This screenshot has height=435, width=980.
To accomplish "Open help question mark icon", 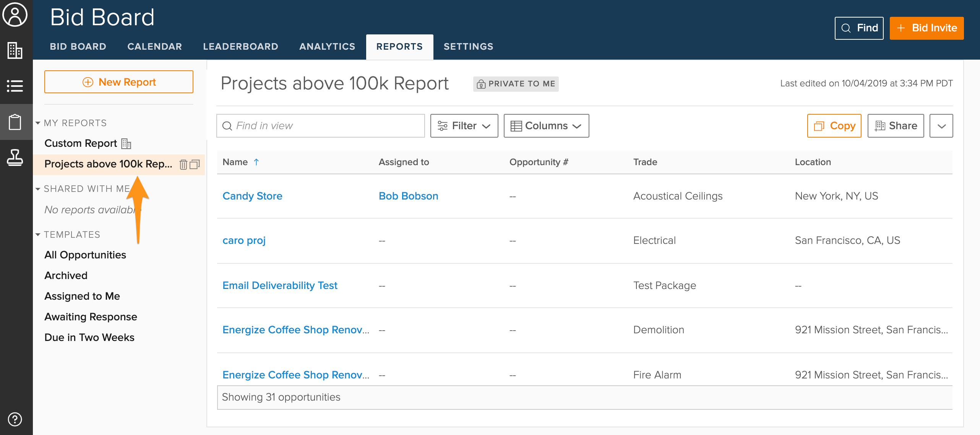I will [x=15, y=419].
